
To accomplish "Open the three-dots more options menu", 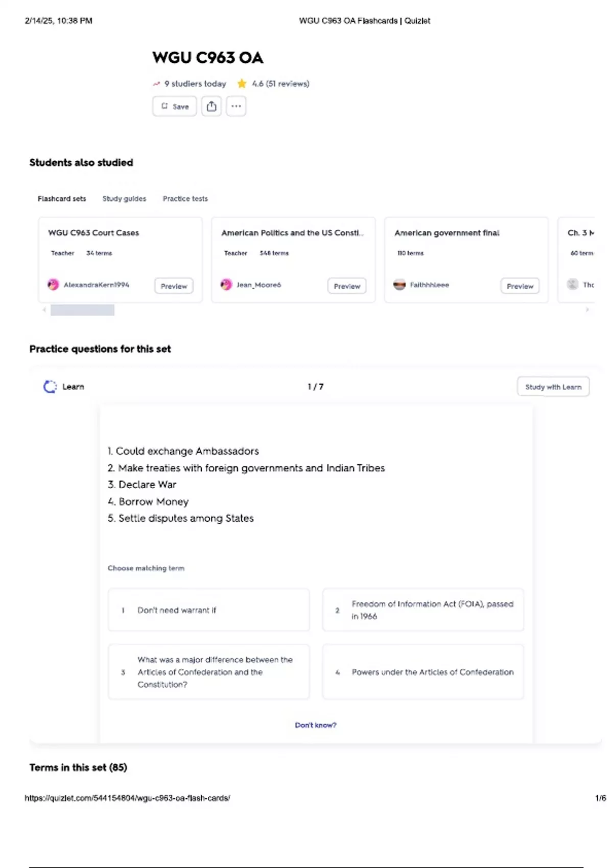I will [236, 106].
